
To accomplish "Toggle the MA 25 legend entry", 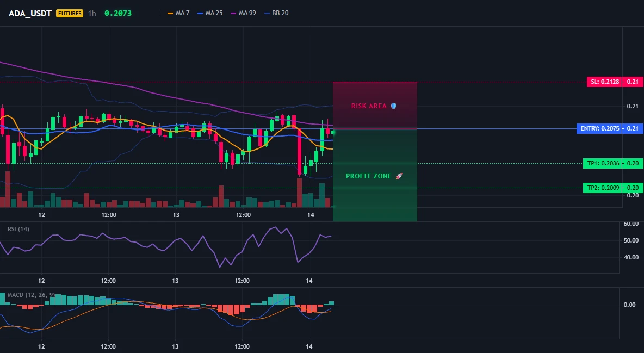I will coord(210,13).
